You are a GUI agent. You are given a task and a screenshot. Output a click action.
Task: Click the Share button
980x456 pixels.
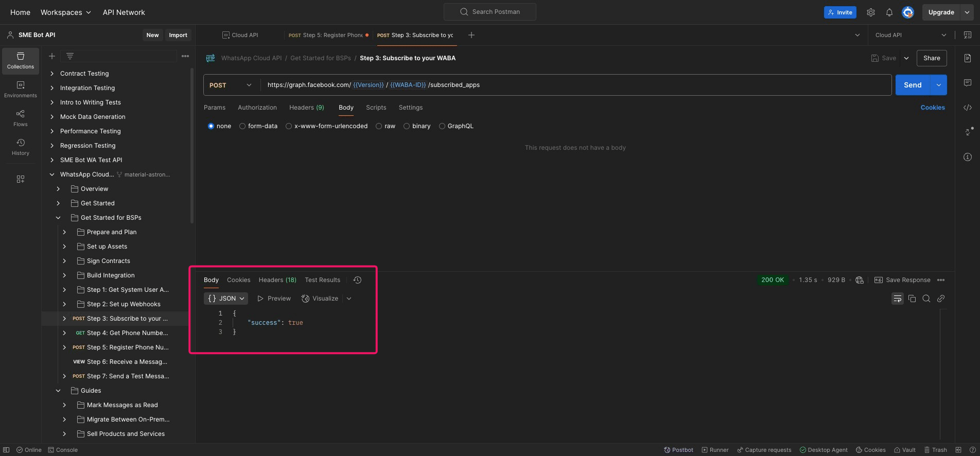coord(932,58)
